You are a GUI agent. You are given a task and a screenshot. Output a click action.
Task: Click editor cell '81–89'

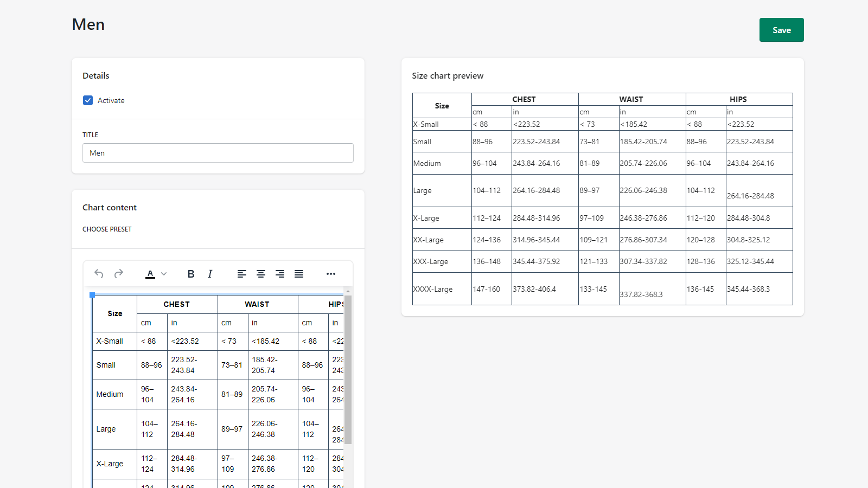tap(232, 394)
